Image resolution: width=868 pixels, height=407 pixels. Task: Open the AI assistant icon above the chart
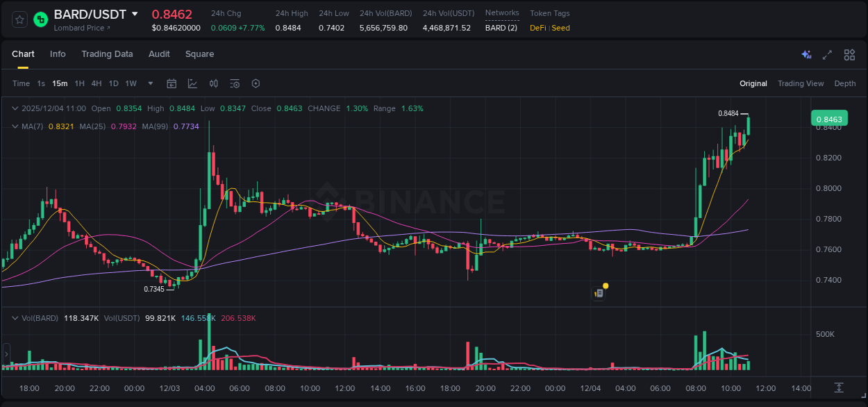[806, 54]
